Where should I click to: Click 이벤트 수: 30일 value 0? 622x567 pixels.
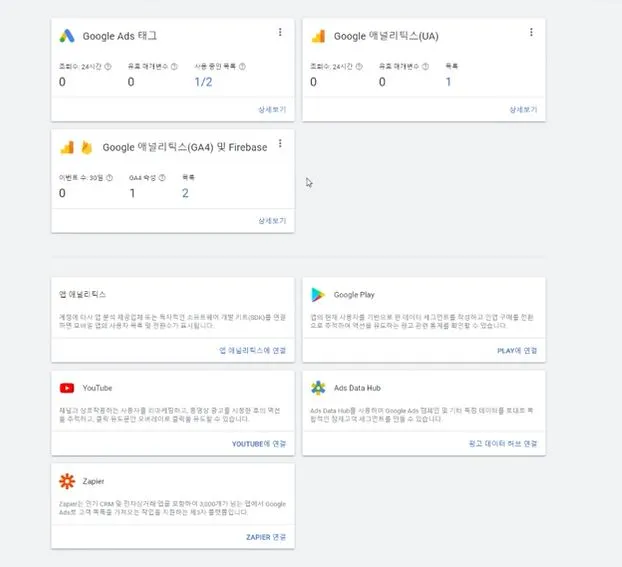(x=62, y=193)
